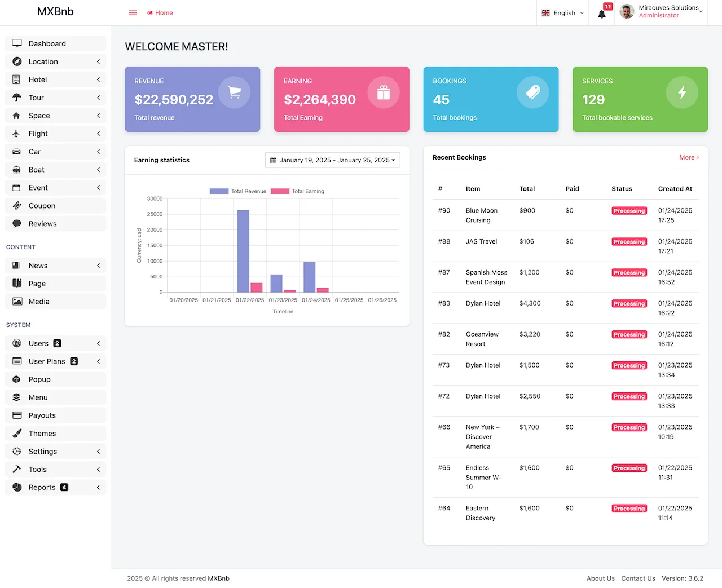Toggle Total Earning legend in chart

click(x=298, y=191)
